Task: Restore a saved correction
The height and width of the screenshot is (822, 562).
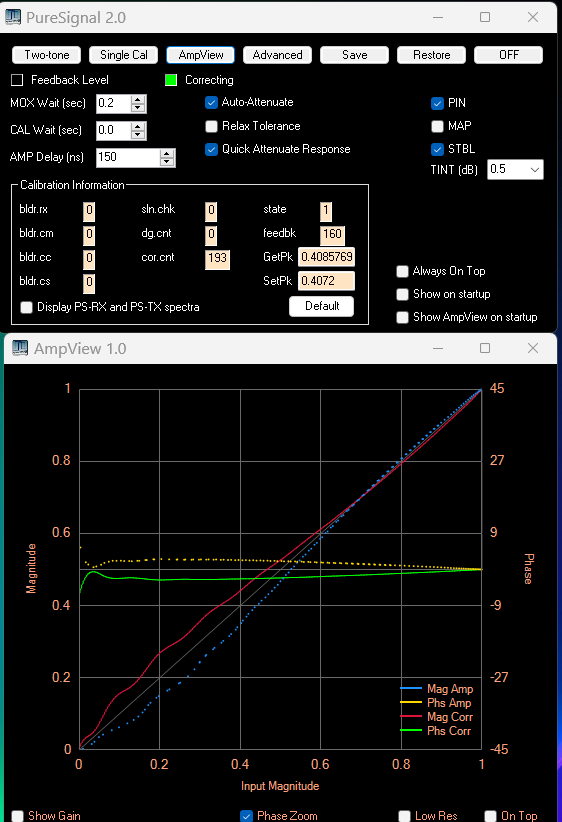Action: coord(431,55)
